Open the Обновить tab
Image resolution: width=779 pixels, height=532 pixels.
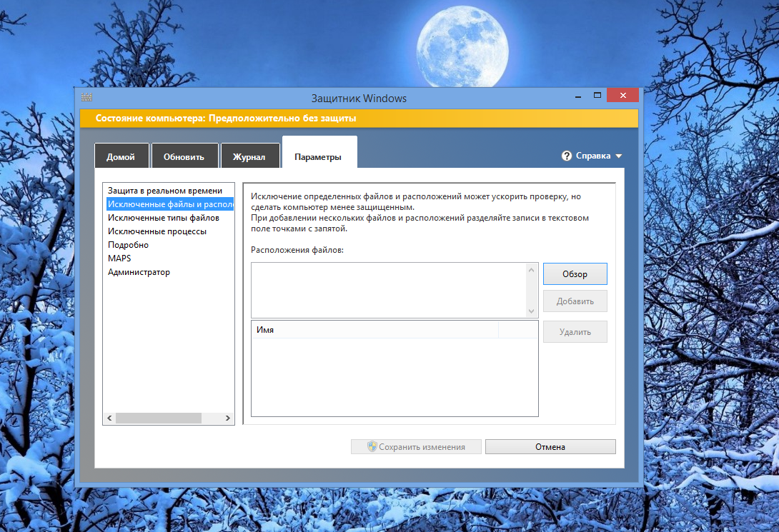(x=184, y=156)
